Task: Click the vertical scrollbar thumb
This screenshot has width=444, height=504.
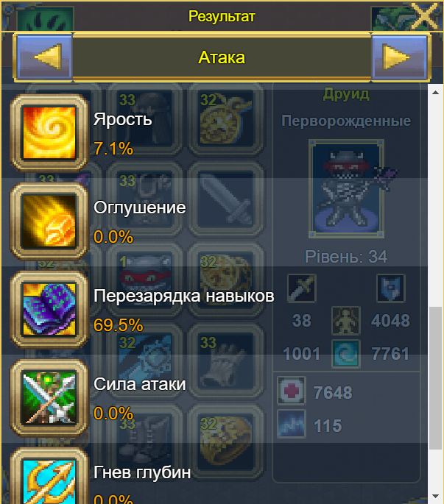Action: point(436,378)
